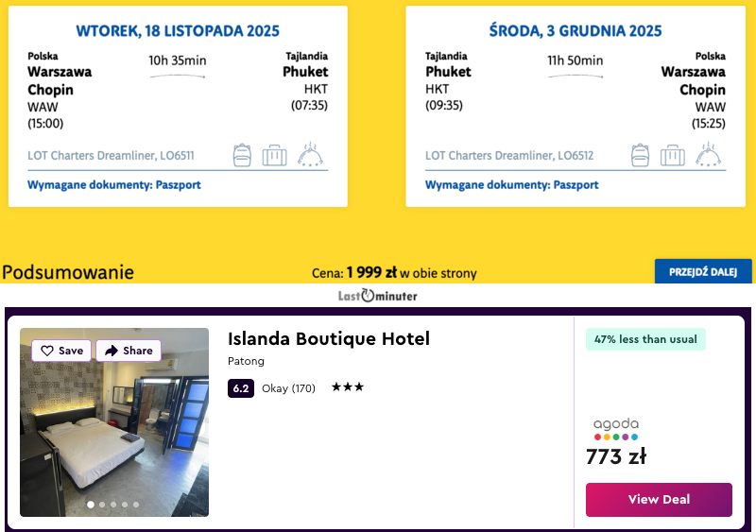Open the Okay (170) reviews link
Image resolution: width=756 pixels, height=532 pixels.
tap(288, 387)
